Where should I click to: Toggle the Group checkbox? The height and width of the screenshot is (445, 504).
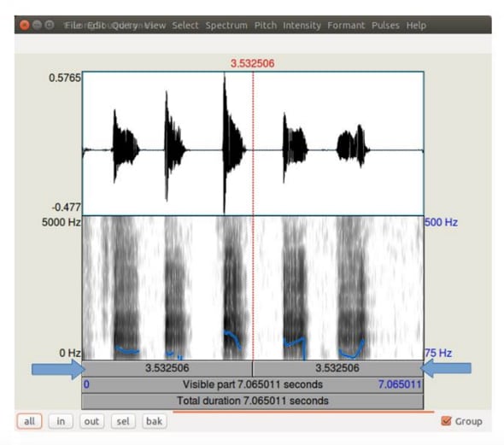[446, 421]
